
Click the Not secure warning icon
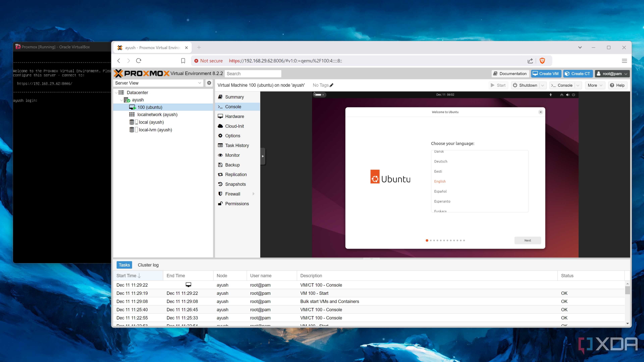pyautogui.click(x=196, y=61)
